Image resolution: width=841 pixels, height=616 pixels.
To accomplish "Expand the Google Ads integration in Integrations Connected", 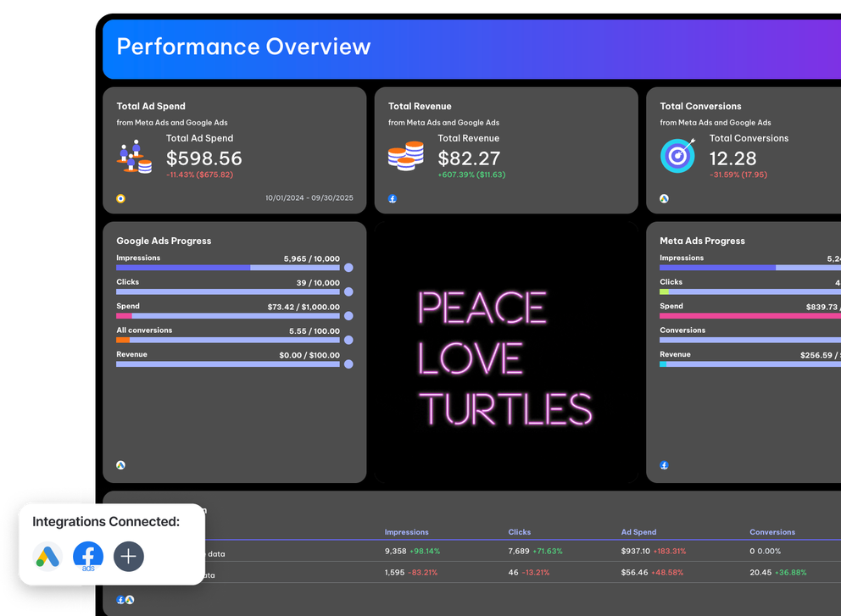I will 47,557.
